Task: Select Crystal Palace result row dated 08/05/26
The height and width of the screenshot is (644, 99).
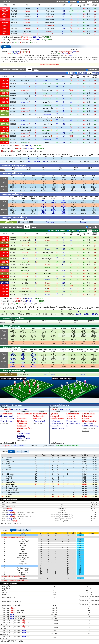Action: (49, 90)
